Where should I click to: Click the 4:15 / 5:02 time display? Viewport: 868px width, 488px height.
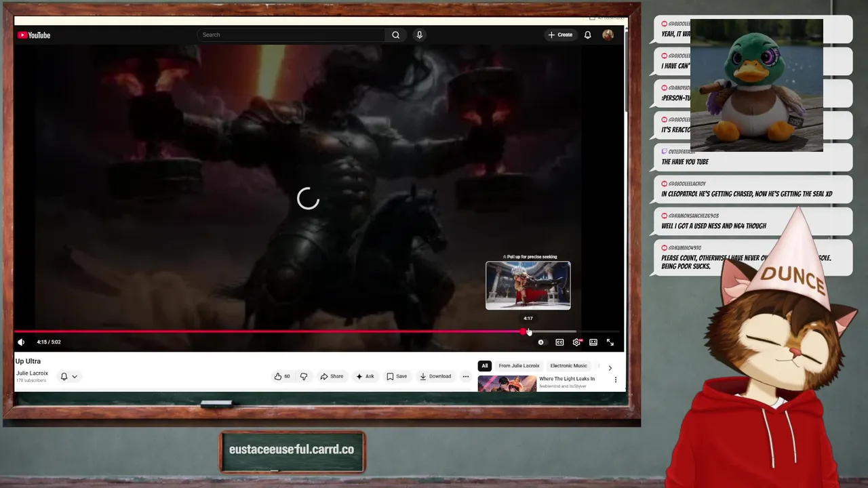pos(49,342)
